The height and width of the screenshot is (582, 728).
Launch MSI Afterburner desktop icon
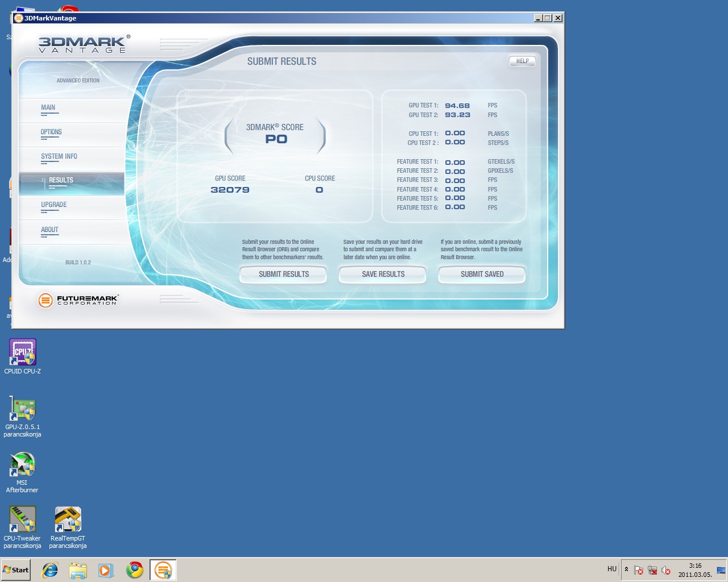[22, 472]
